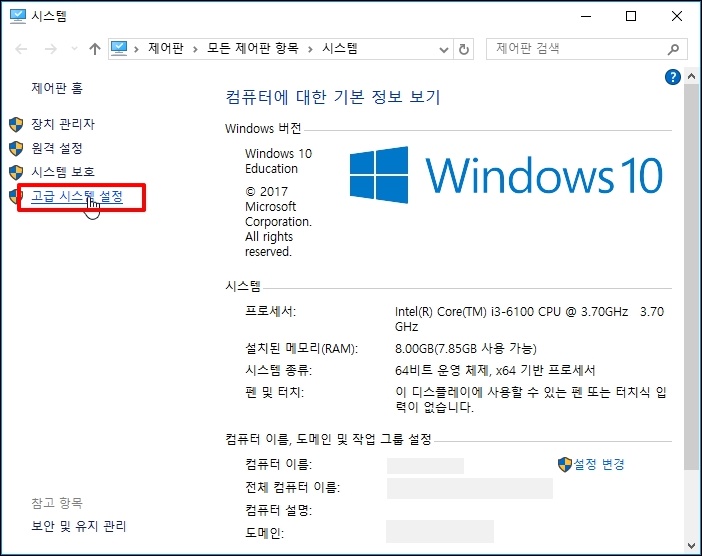Maximize the 시스템 window
Image resolution: width=702 pixels, height=556 pixels.
click(631, 17)
